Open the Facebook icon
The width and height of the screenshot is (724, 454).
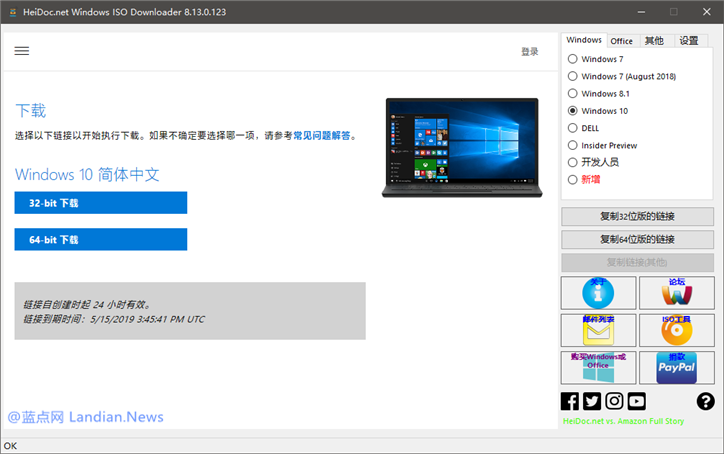pos(570,401)
